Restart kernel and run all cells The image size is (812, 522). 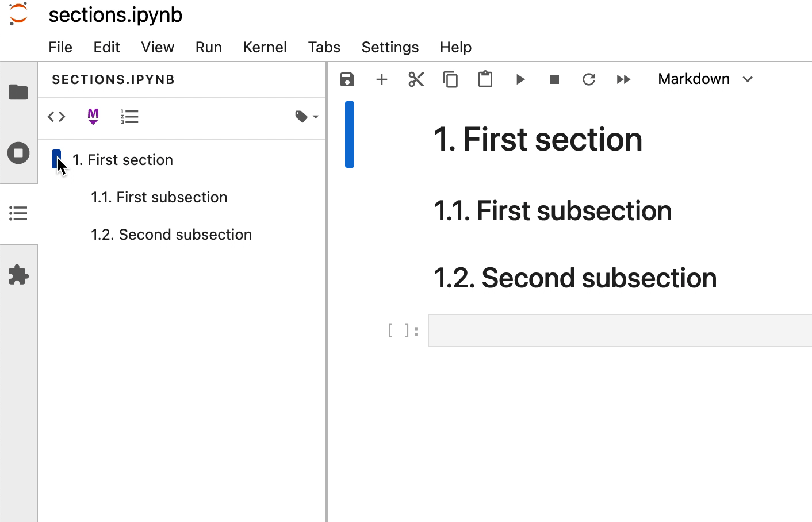(x=623, y=79)
